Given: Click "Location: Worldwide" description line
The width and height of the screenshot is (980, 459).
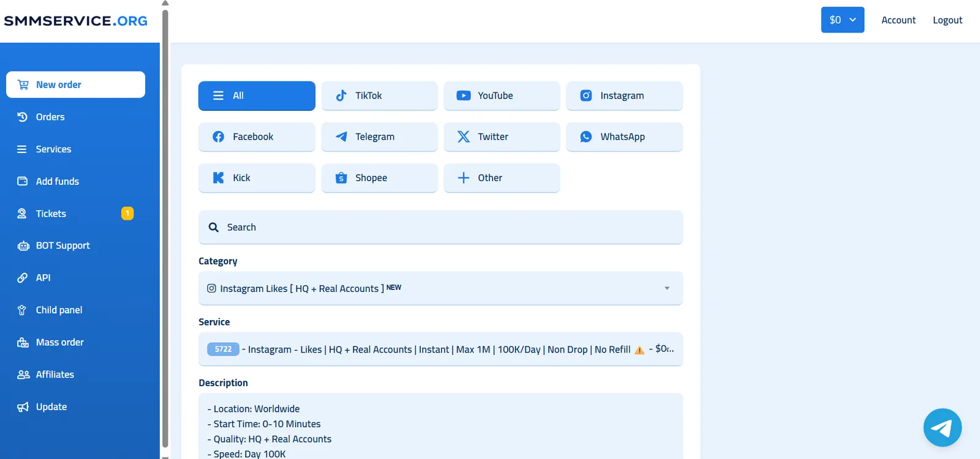Looking at the screenshot, I should point(254,409).
